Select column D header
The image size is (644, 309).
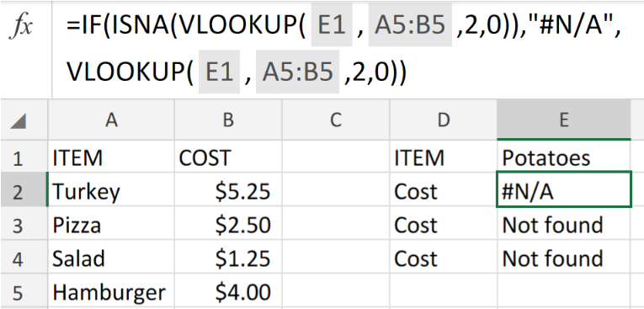443,120
